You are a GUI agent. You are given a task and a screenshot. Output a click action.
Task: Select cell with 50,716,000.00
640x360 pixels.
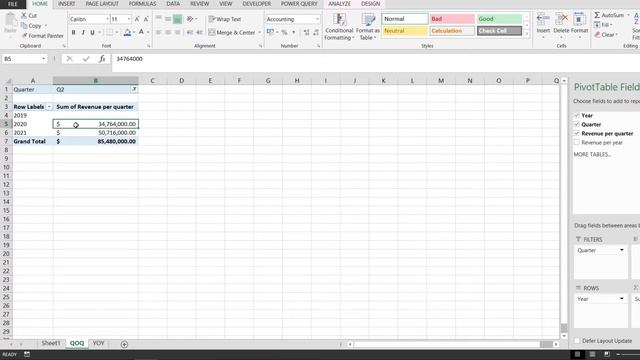96,133
